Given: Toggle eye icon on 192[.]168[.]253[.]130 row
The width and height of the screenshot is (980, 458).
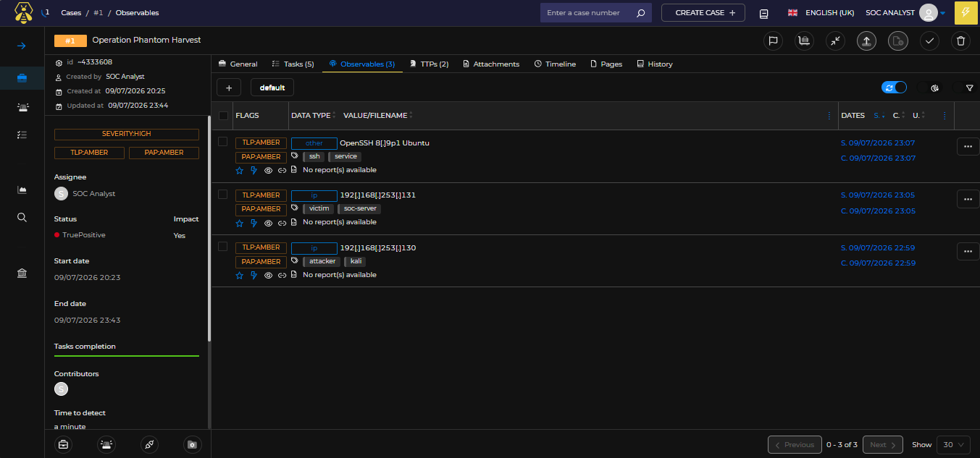Looking at the screenshot, I should click(x=268, y=275).
